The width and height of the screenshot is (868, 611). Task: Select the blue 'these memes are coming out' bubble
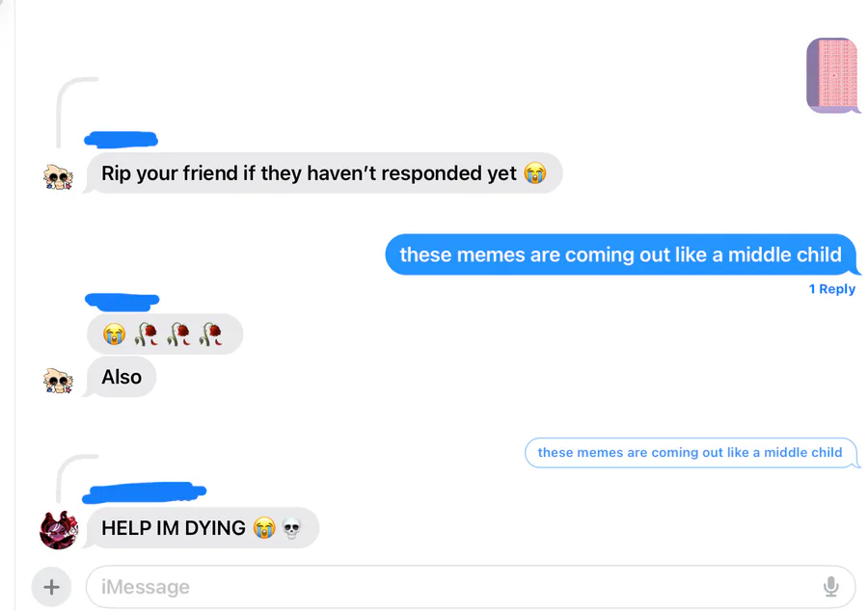622,254
